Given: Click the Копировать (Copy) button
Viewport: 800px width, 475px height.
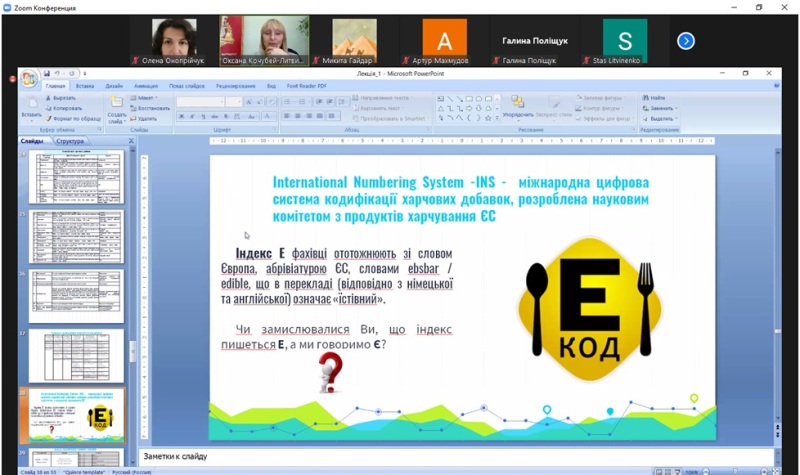Looking at the screenshot, I should pyautogui.click(x=64, y=108).
